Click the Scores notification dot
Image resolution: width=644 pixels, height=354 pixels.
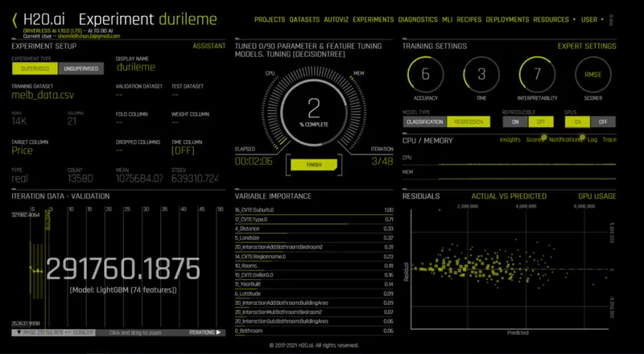(x=544, y=137)
